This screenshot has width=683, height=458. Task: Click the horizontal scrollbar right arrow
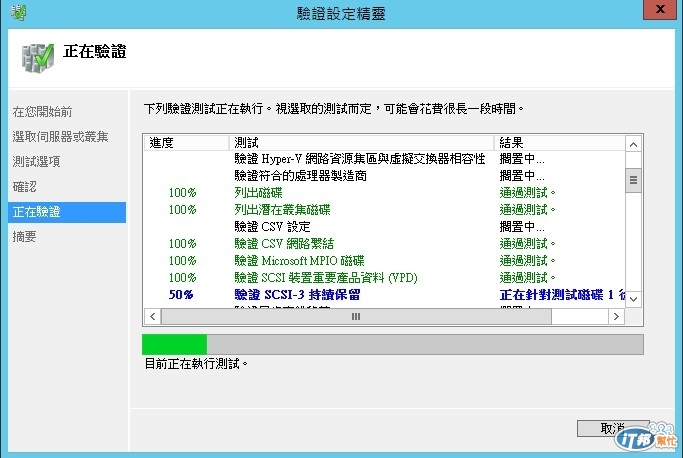616,316
